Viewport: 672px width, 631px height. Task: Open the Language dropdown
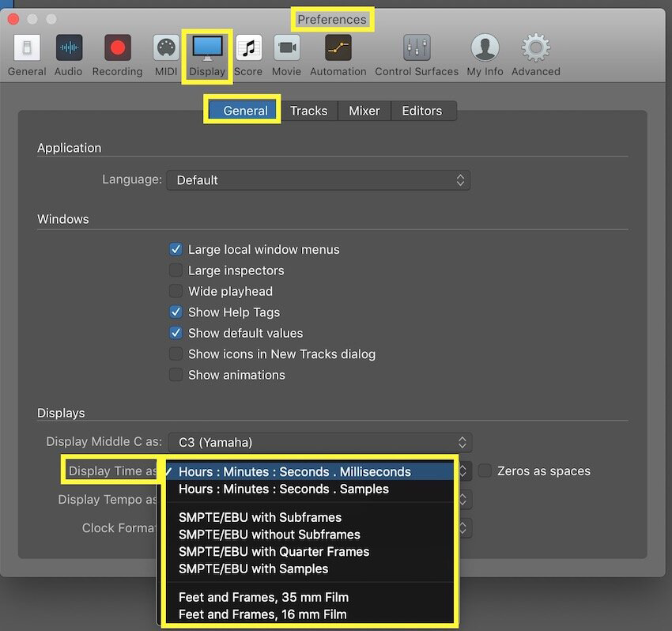pyautogui.click(x=319, y=180)
